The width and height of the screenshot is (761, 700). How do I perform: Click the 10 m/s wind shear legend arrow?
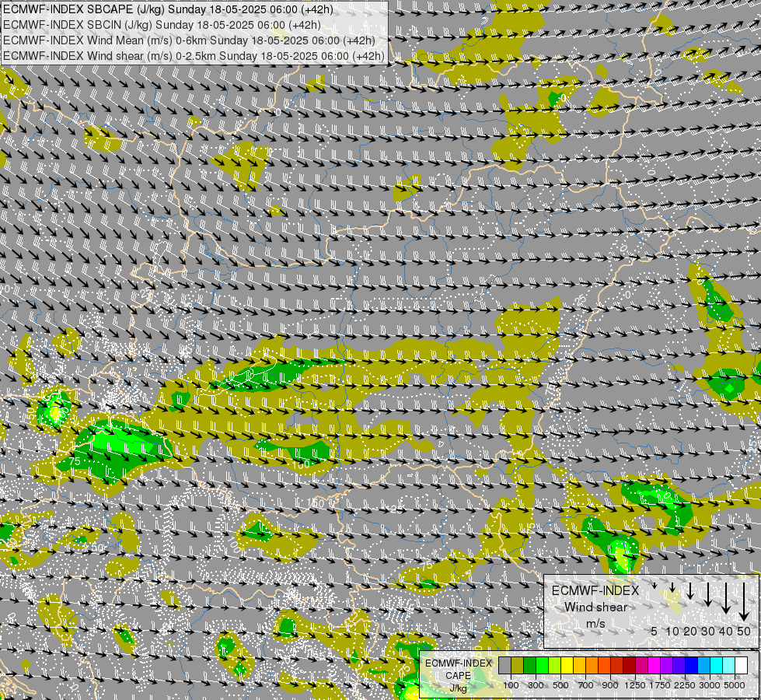672,587
